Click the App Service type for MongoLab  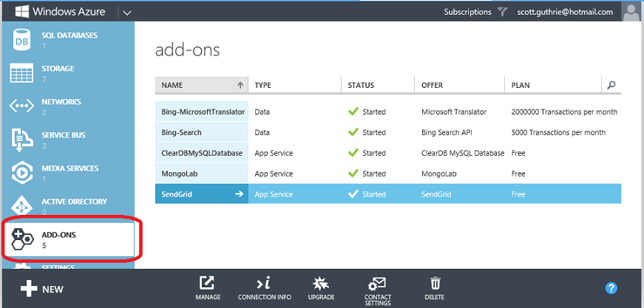[x=274, y=174]
